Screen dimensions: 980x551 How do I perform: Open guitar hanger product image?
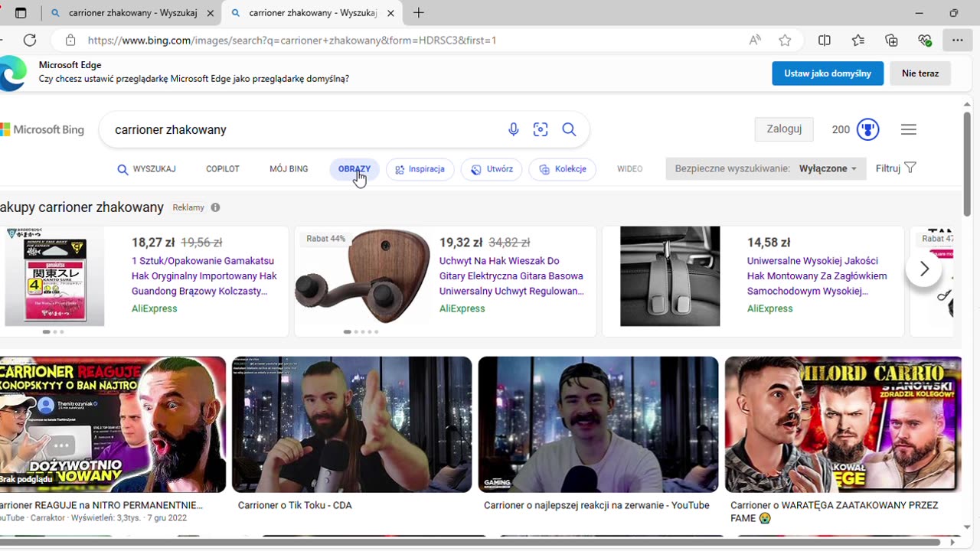point(362,276)
